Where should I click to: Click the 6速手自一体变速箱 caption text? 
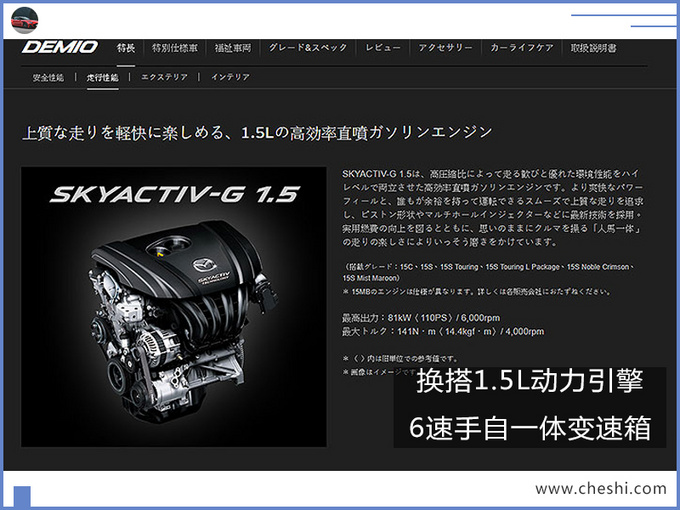point(530,428)
